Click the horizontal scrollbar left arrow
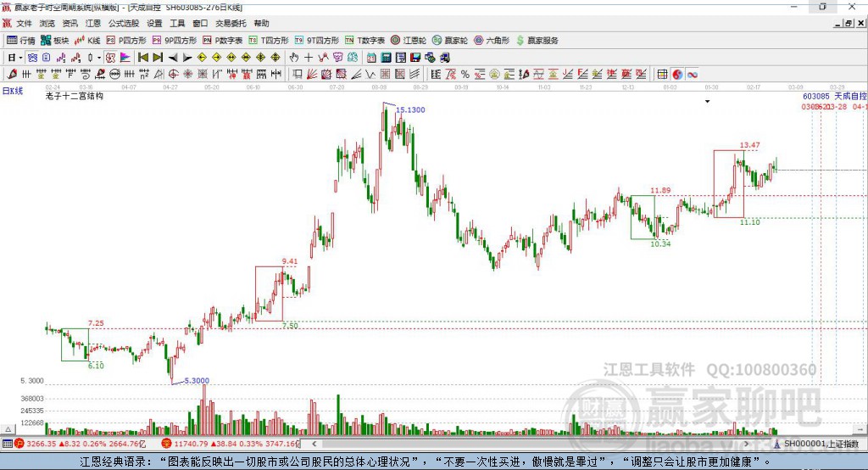The height and width of the screenshot is (470, 868). (x=314, y=444)
